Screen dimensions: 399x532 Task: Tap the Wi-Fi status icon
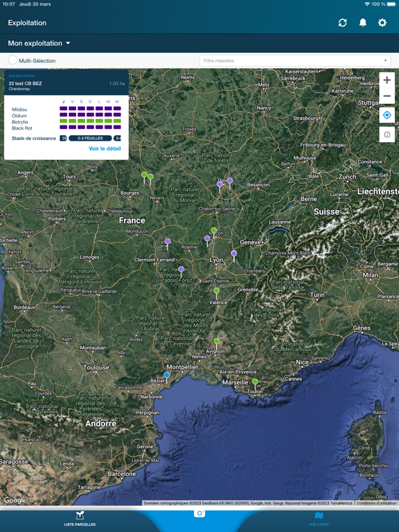pos(366,4)
